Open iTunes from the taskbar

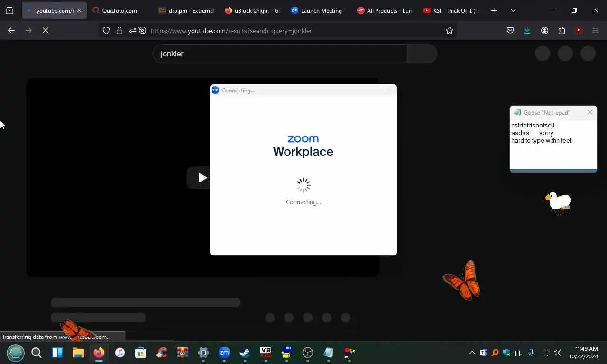tap(120, 353)
